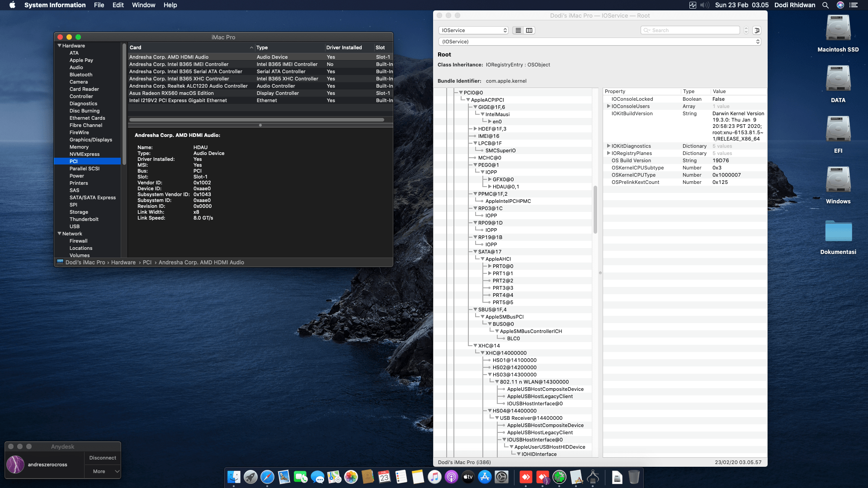Collapse the PCI0@0 tree node
The width and height of the screenshot is (868, 488).
(461, 93)
